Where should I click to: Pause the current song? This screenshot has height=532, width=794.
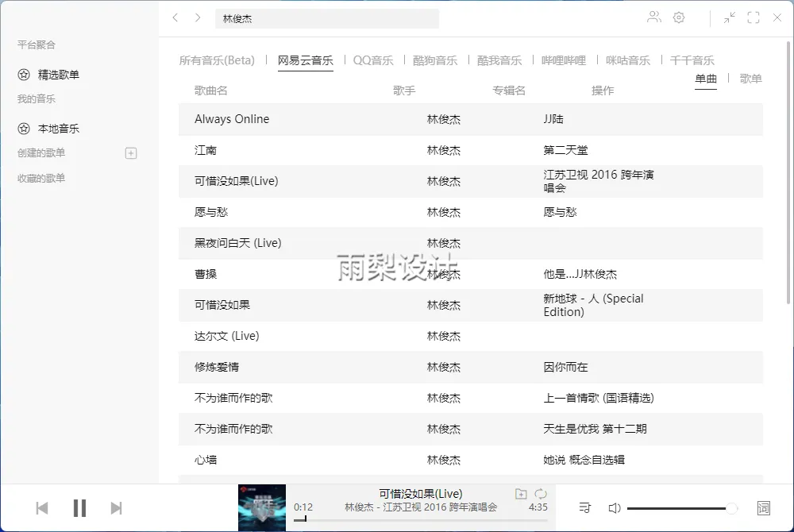(79, 507)
